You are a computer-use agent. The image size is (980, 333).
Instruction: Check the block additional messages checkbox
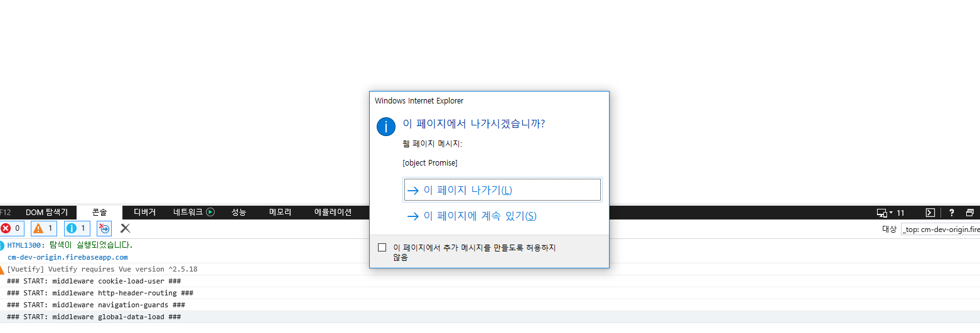tap(382, 248)
